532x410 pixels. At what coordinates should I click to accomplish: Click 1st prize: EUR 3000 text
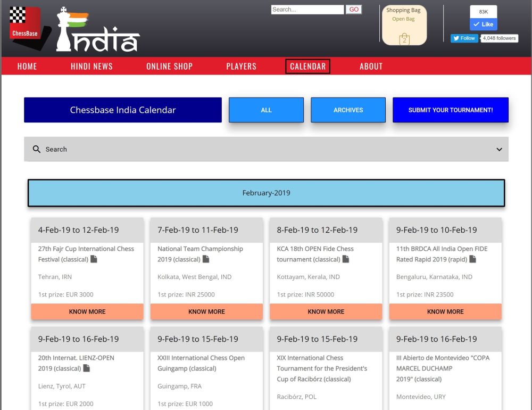(65, 294)
